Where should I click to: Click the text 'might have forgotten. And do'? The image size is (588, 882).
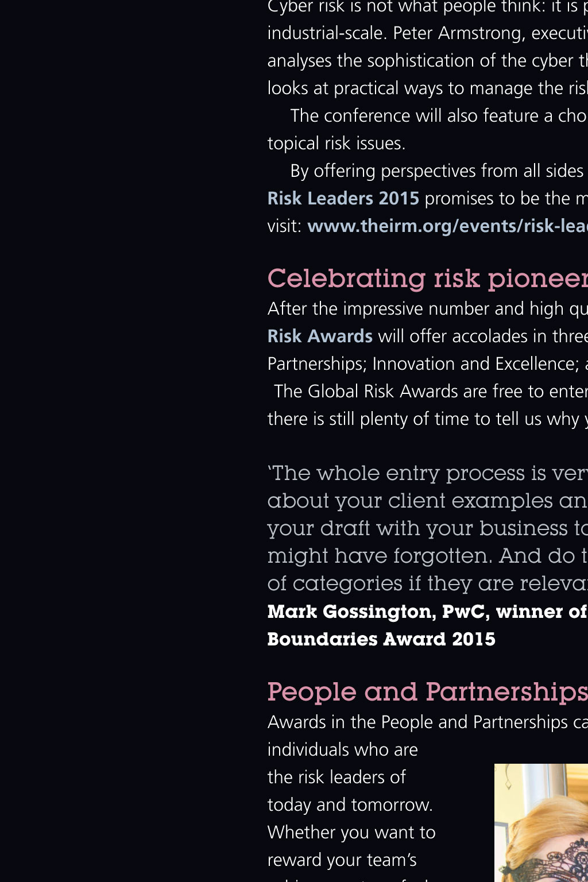coord(421,556)
